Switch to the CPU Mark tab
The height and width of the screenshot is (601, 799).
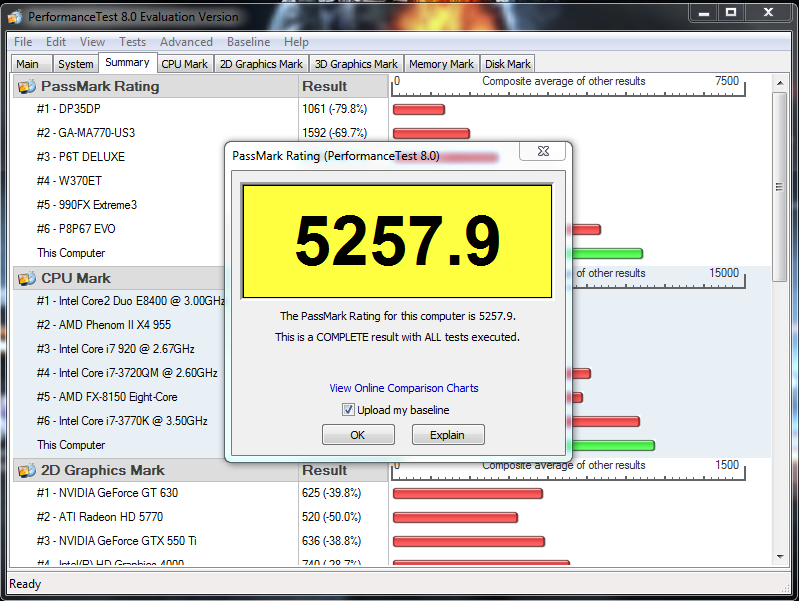185,64
